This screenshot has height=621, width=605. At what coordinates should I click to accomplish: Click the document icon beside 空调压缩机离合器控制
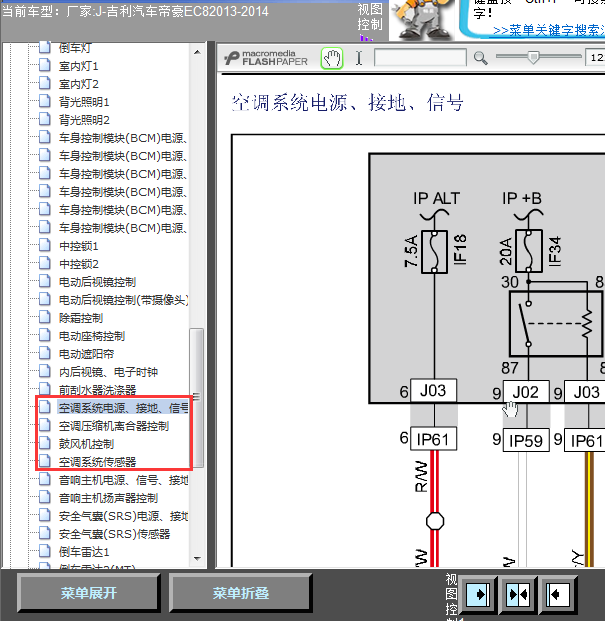[45, 425]
